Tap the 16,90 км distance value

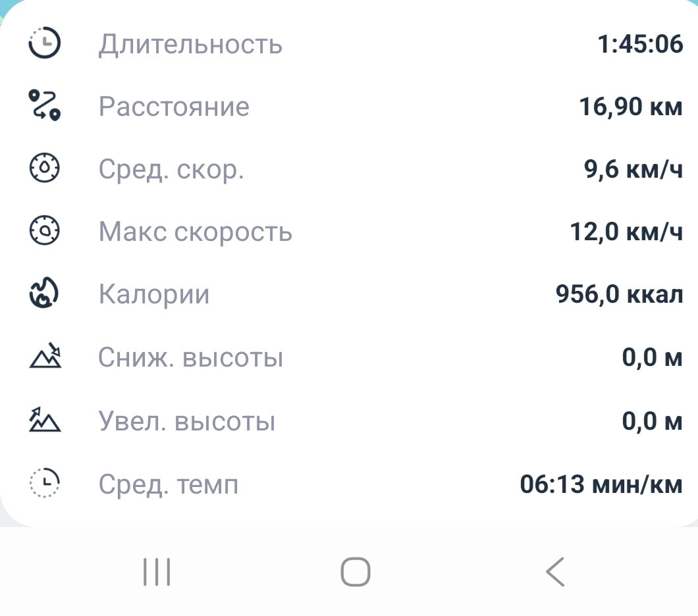point(631,107)
